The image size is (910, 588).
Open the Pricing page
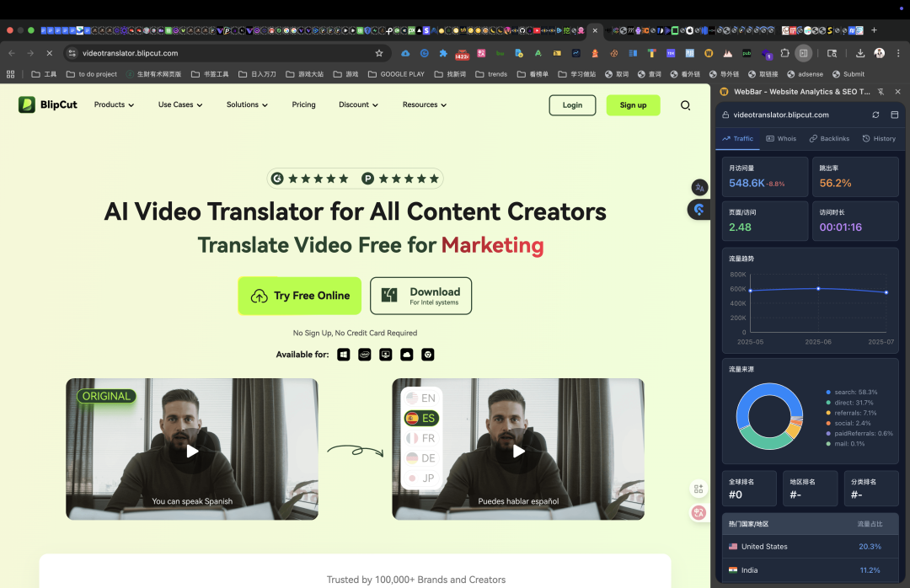tap(303, 104)
